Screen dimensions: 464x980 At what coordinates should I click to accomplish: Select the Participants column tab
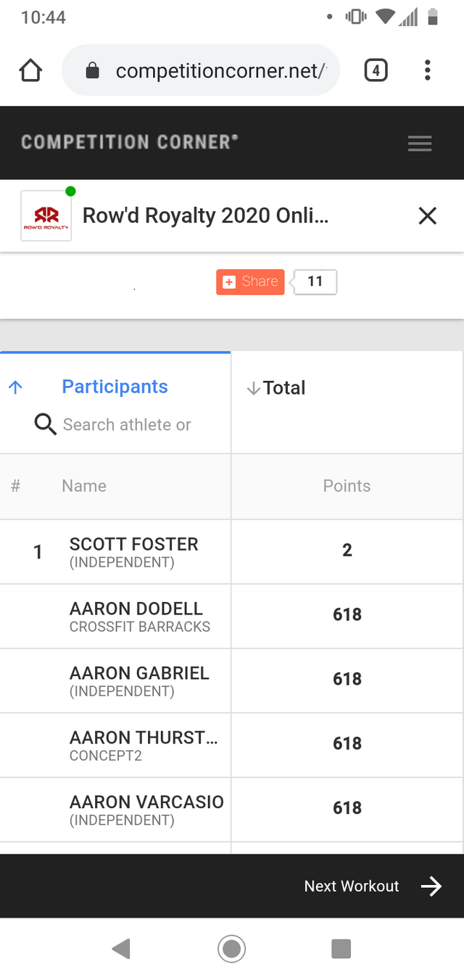tap(115, 387)
